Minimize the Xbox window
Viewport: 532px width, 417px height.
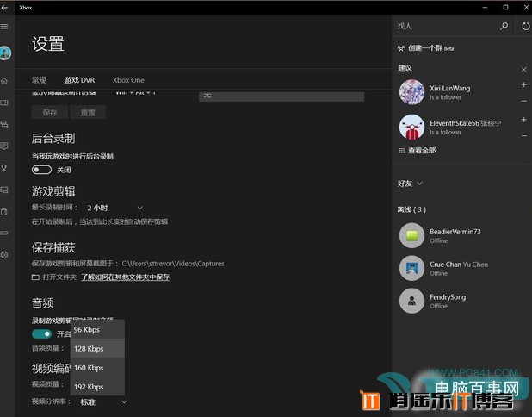tap(485, 8)
